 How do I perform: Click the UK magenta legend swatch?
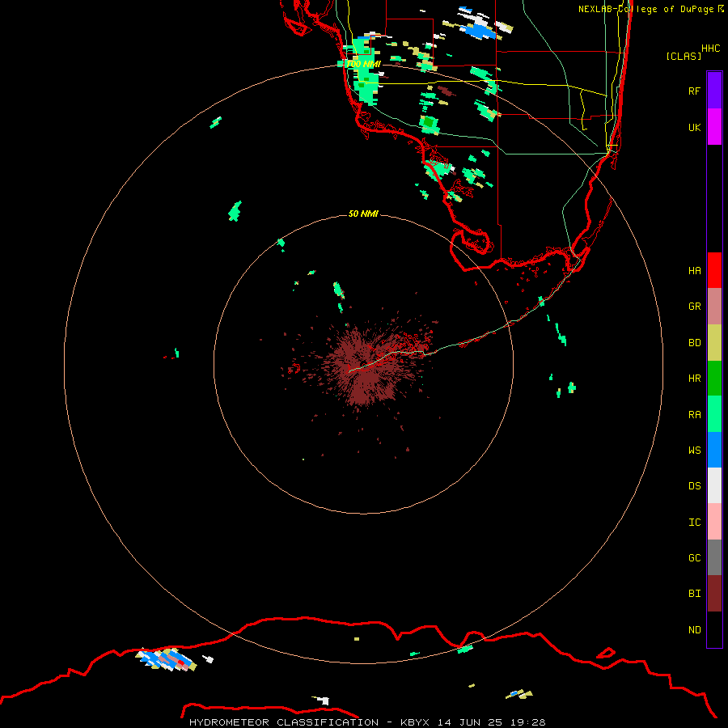[x=714, y=127]
